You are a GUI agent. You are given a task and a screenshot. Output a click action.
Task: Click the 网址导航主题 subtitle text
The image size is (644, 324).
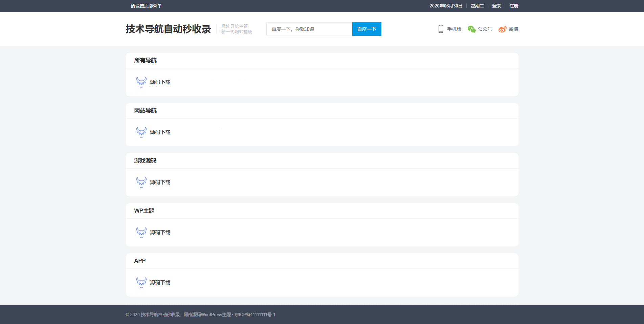(235, 26)
